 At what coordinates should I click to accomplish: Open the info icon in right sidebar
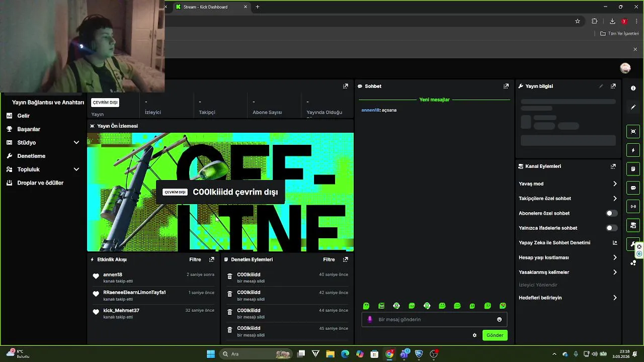coord(633,88)
